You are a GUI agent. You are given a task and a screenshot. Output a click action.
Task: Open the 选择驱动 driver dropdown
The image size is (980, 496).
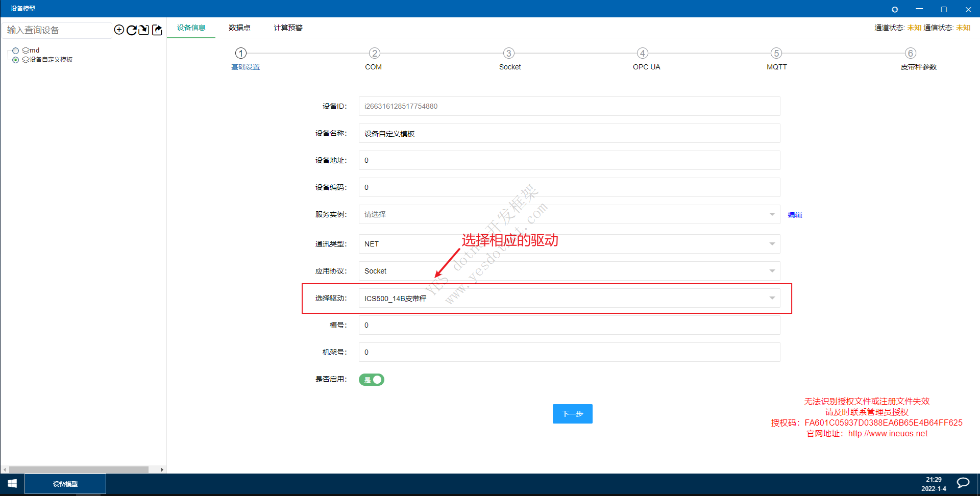tap(569, 298)
